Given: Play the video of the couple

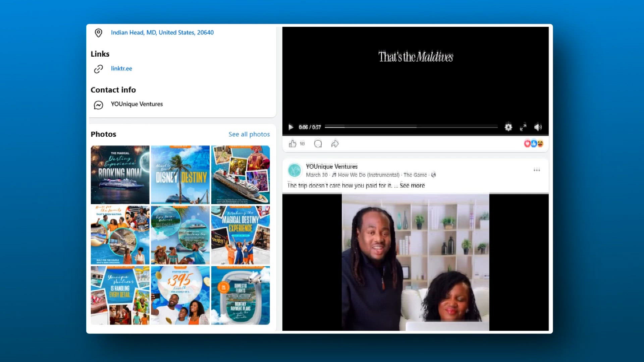Looking at the screenshot, I should [416, 262].
